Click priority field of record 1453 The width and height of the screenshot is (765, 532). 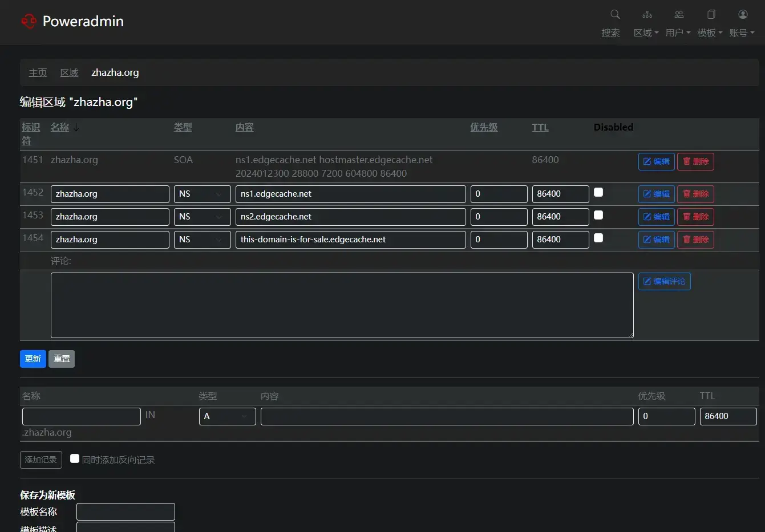(x=499, y=217)
